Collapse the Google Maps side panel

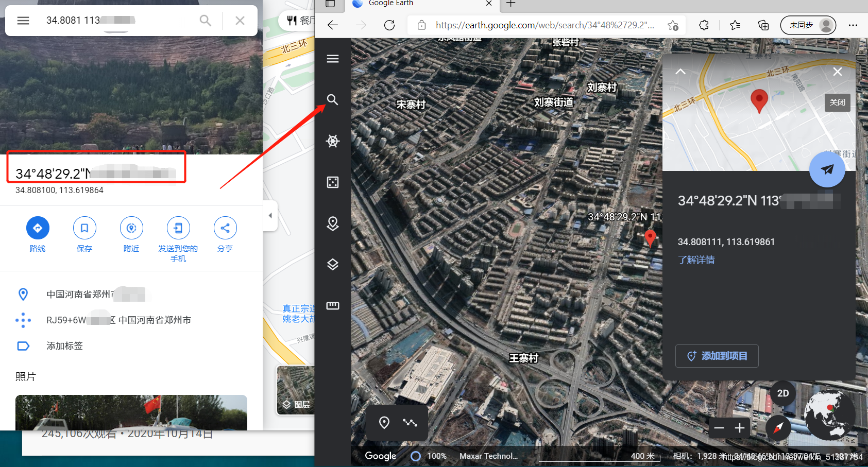click(270, 216)
